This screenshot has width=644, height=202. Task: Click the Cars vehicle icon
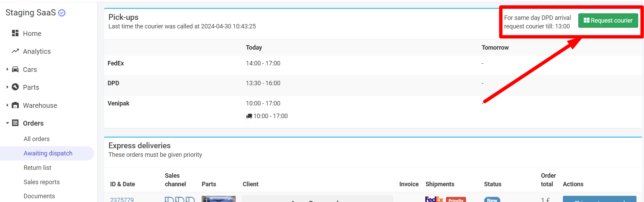15,69
